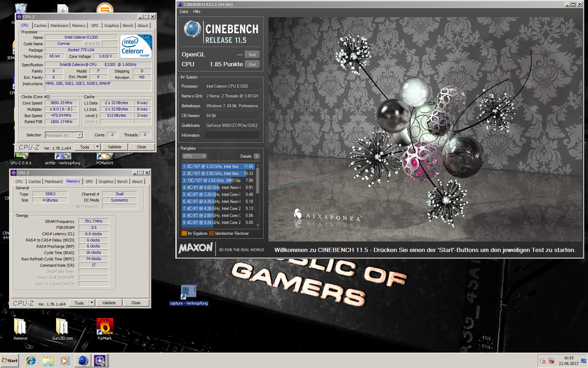Open the Guru3D.com desktop folder

point(62,329)
